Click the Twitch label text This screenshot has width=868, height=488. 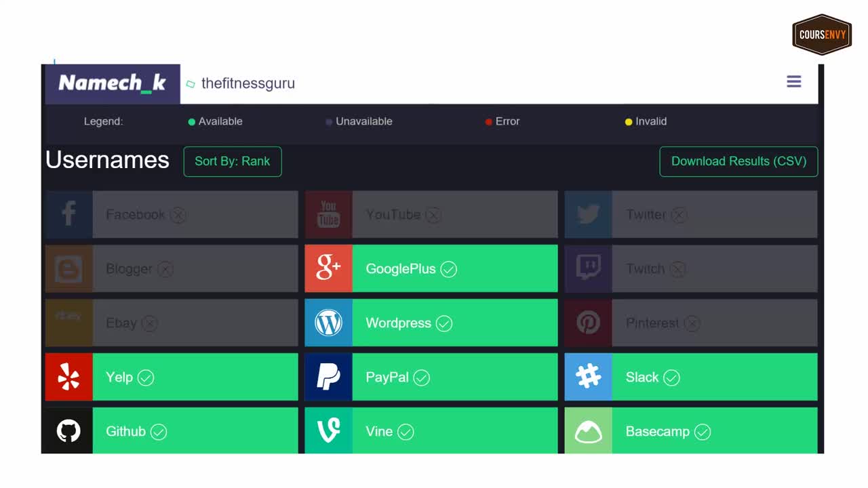click(645, 268)
